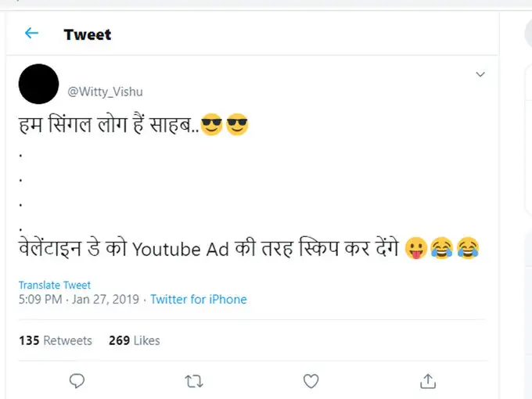Click the back arrow beside Tweet
The width and height of the screenshot is (532, 399).
31,34
